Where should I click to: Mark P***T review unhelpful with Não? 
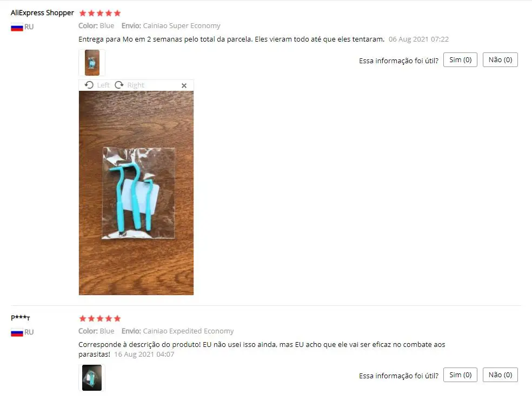[500, 375]
